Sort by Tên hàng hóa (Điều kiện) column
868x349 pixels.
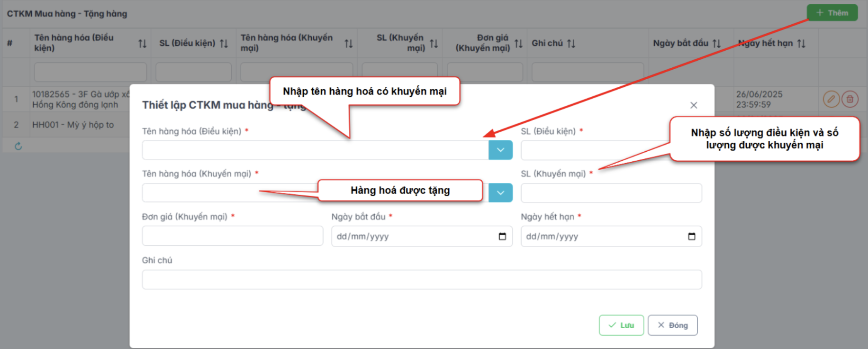(x=142, y=44)
